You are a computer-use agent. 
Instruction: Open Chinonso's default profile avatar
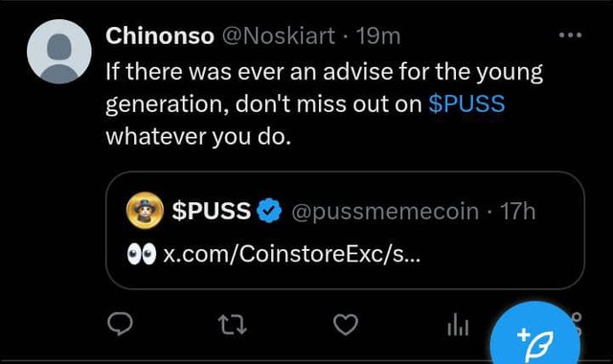pyautogui.click(x=59, y=52)
